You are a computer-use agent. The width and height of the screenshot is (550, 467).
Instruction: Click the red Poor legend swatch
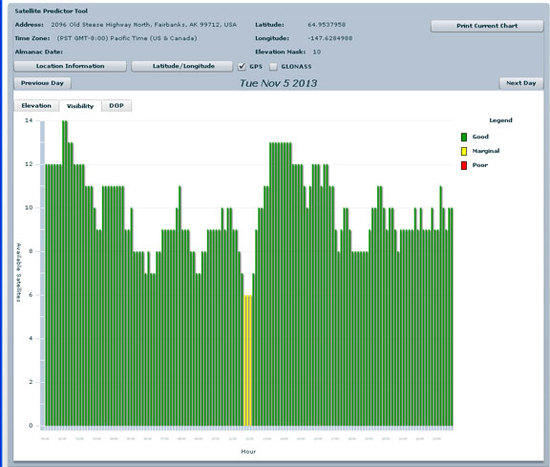(x=464, y=165)
